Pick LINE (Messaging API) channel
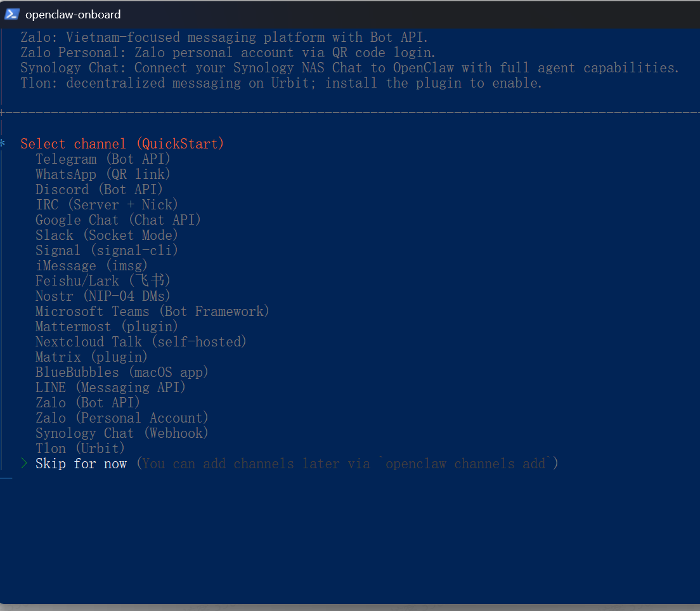The width and height of the screenshot is (700, 611). point(110,388)
